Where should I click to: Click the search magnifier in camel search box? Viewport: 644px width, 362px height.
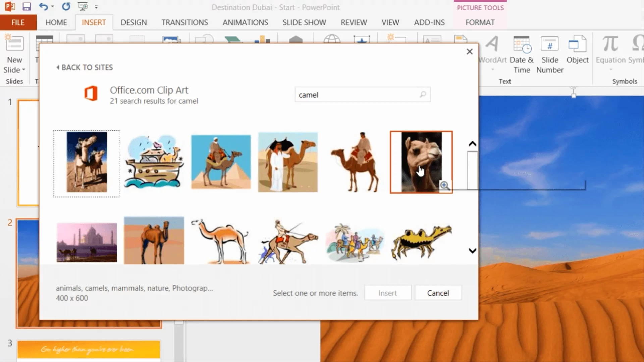click(423, 95)
